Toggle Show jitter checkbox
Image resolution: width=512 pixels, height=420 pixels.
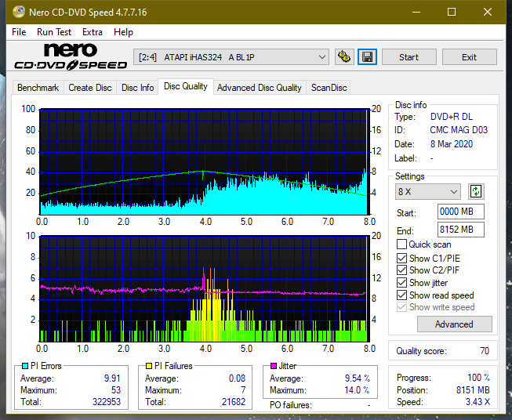click(401, 283)
